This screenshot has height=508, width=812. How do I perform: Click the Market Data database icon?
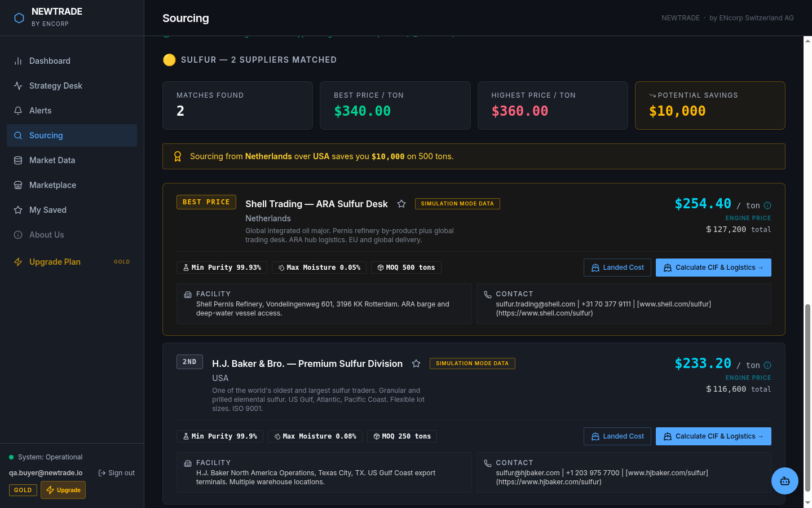[18, 160]
